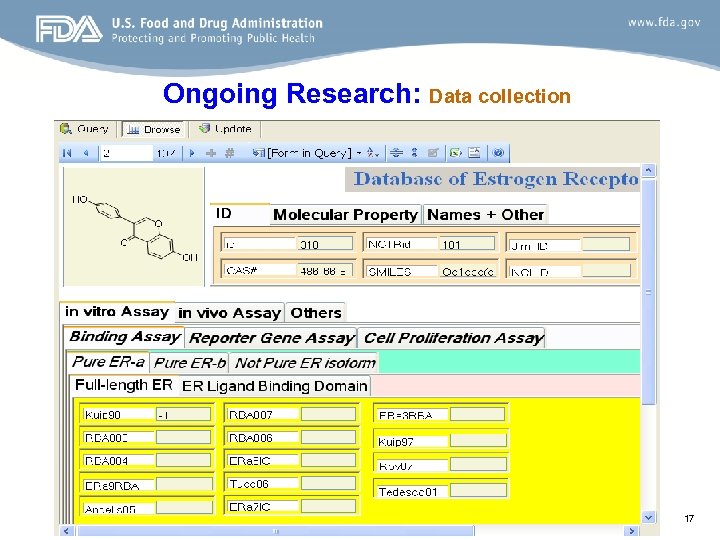Viewport: 720px width, 540px height.
Task: Click the RBA004 value field
Action: 183,460
